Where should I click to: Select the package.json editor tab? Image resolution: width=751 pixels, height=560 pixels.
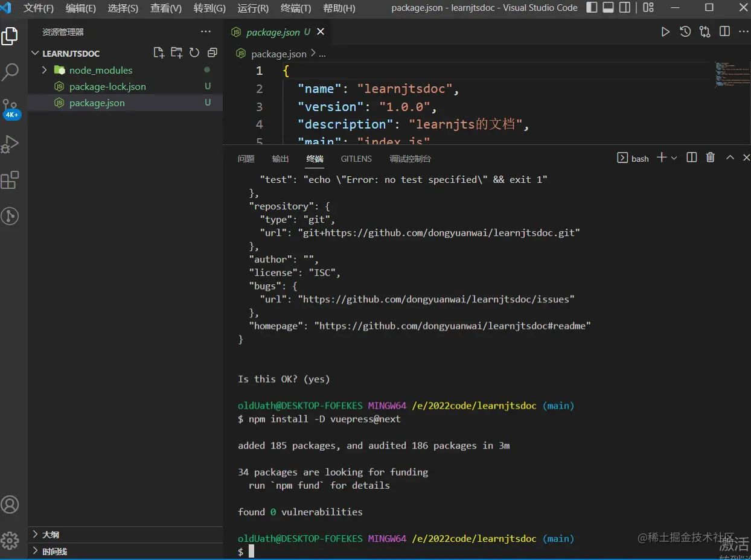278,32
